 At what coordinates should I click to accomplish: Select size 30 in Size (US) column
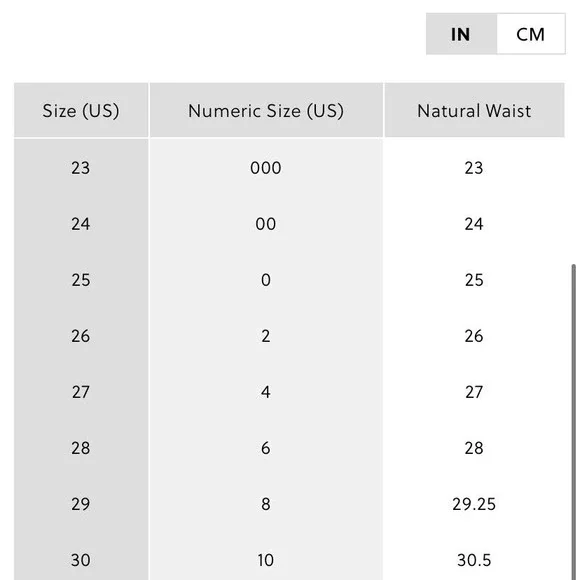(81, 560)
